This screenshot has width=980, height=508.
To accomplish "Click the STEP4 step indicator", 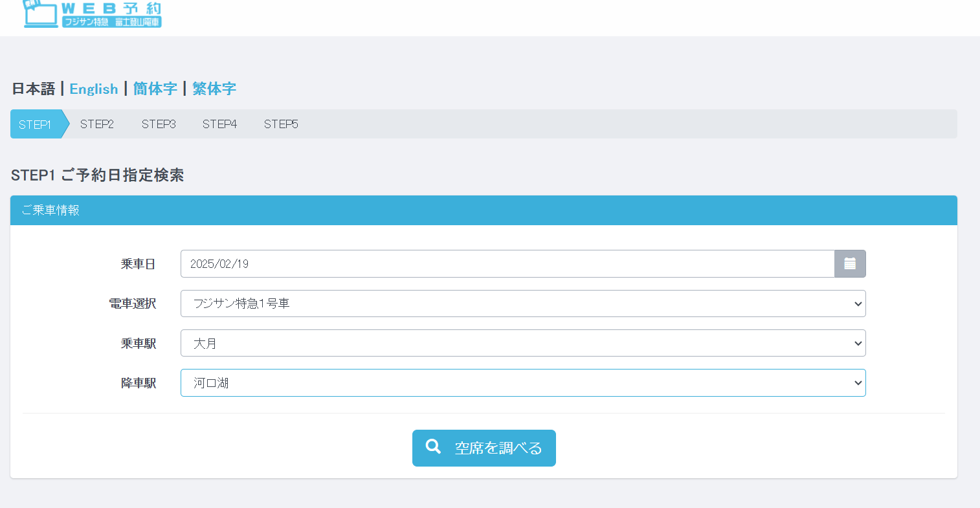I will tap(219, 124).
